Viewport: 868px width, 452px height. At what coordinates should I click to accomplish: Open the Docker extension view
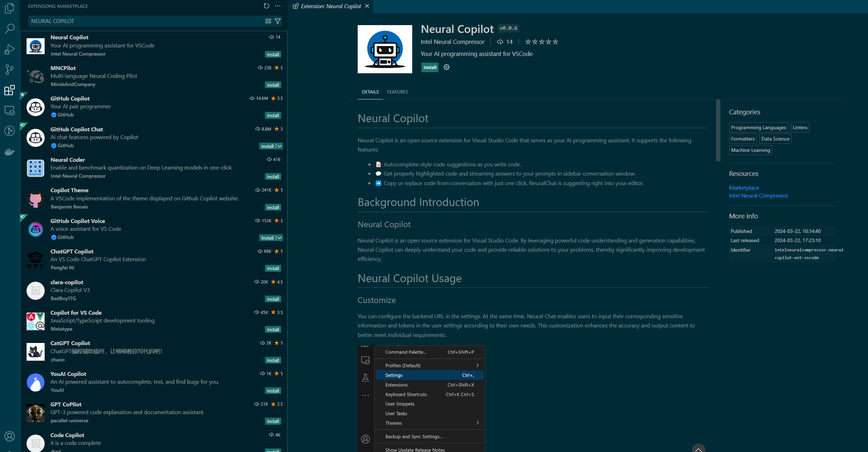click(x=10, y=151)
